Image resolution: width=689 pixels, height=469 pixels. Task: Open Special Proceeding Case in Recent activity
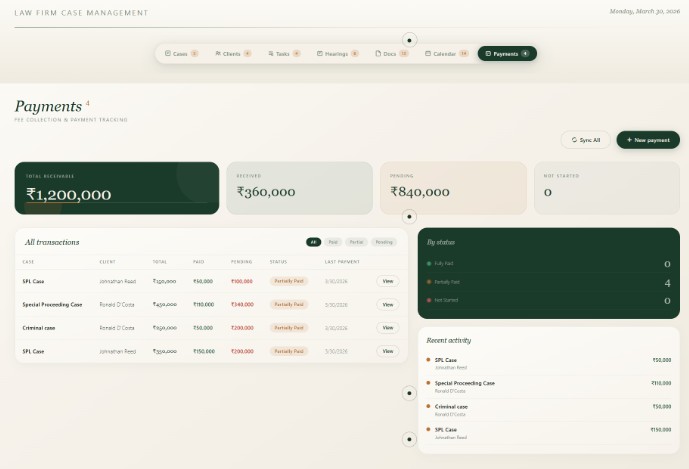tap(549, 387)
